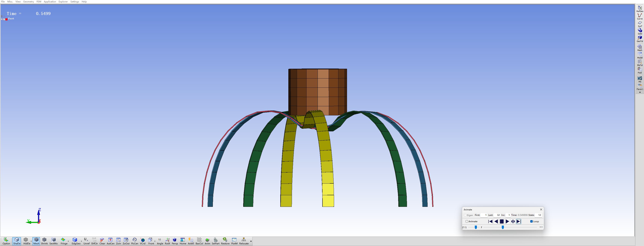The image size is (644, 246).
Task: Select the SectMo section model tool
Action: (x=54, y=241)
